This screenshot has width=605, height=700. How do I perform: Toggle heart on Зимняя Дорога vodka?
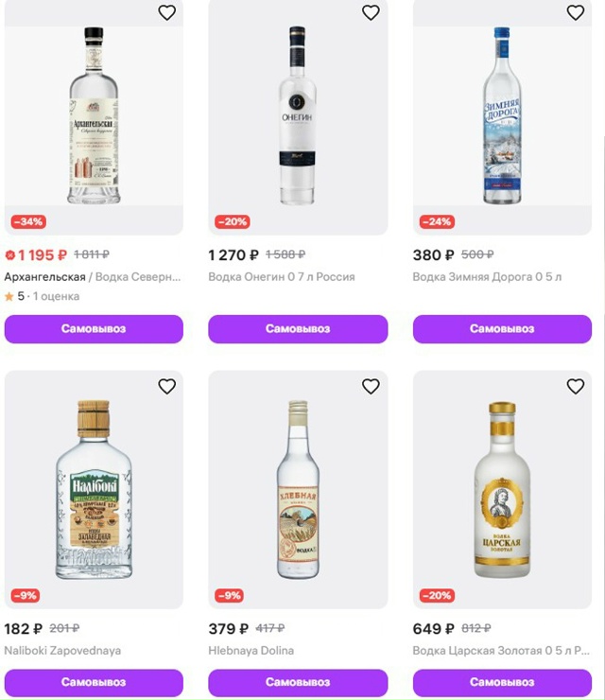coord(575,12)
